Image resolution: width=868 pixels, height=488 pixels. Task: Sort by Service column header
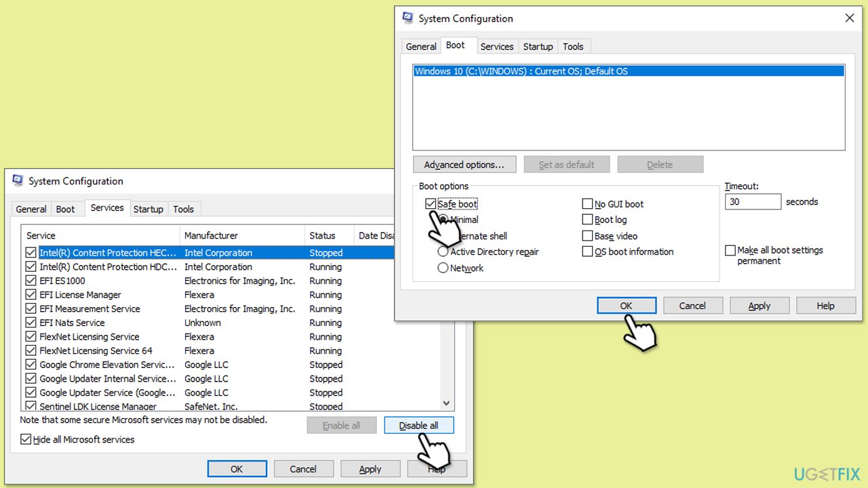pyautogui.click(x=100, y=235)
